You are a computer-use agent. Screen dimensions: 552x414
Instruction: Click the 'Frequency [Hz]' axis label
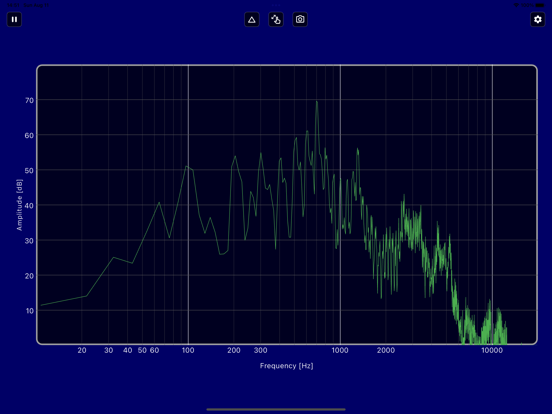tap(287, 366)
